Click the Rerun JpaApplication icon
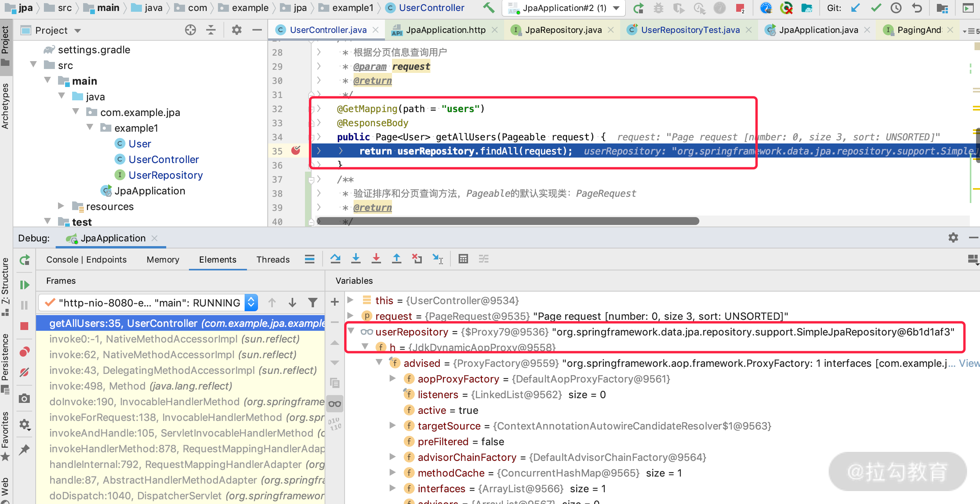This screenshot has height=504, width=980. point(24,260)
